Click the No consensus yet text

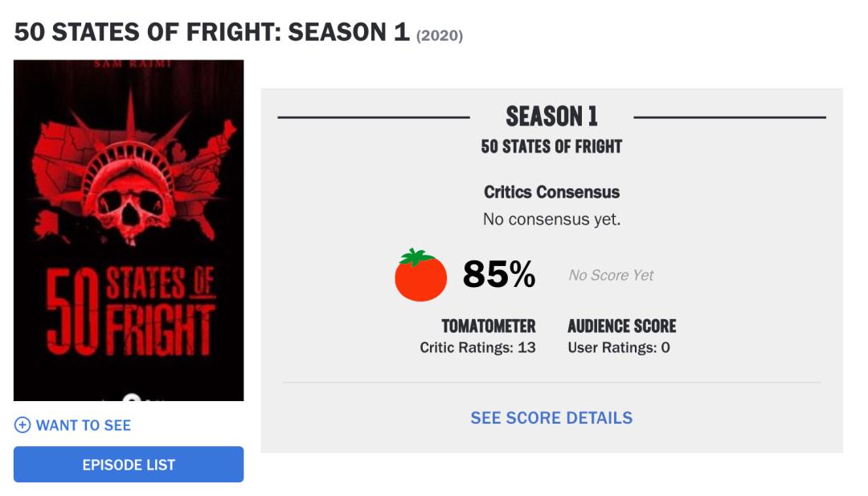(551, 219)
